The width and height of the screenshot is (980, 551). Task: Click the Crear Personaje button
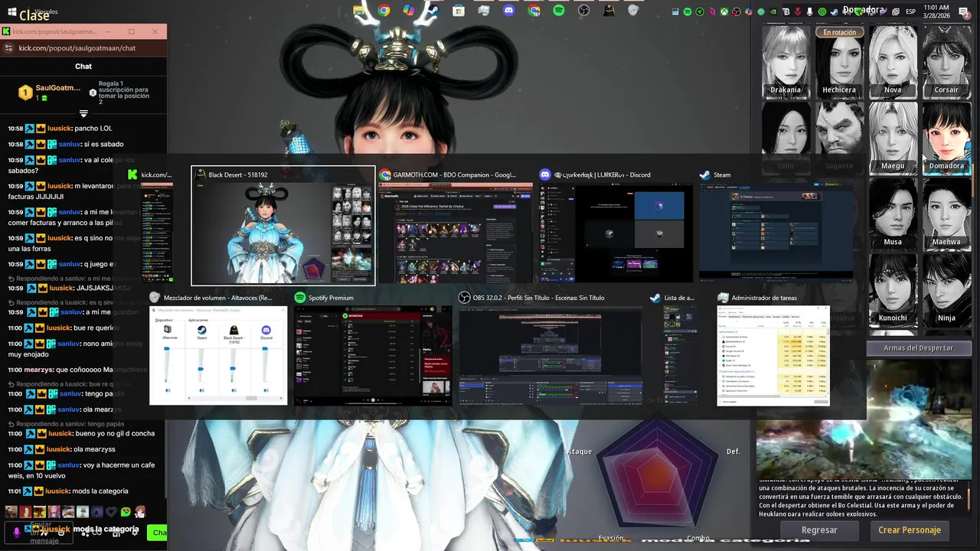[910, 530]
